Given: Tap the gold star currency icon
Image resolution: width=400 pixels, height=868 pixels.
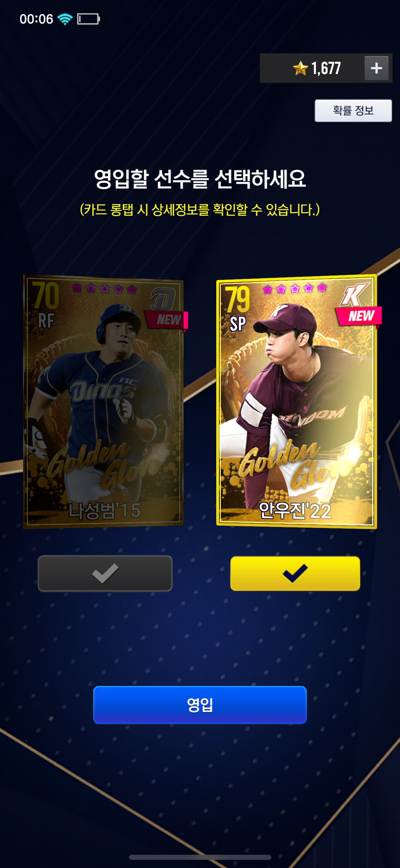Looking at the screenshot, I should [300, 68].
